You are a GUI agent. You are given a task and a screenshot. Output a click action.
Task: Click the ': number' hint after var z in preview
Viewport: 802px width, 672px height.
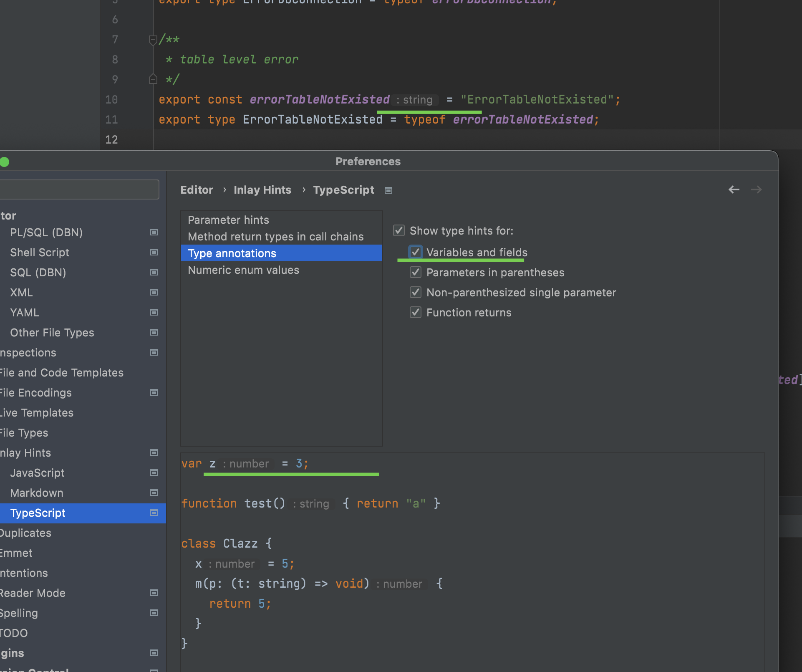coord(246,464)
